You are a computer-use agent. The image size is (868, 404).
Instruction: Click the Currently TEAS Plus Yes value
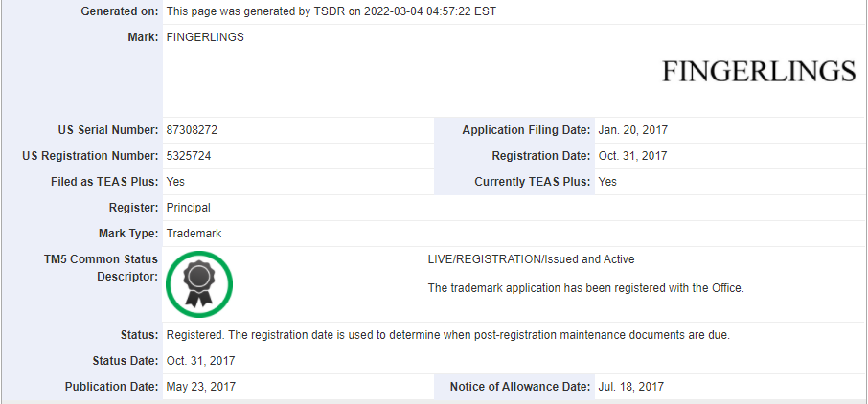coord(607,182)
